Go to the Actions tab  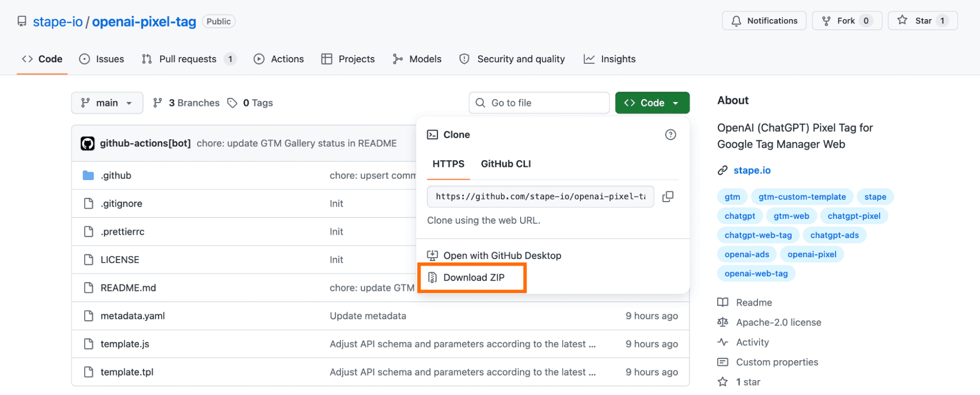(278, 59)
